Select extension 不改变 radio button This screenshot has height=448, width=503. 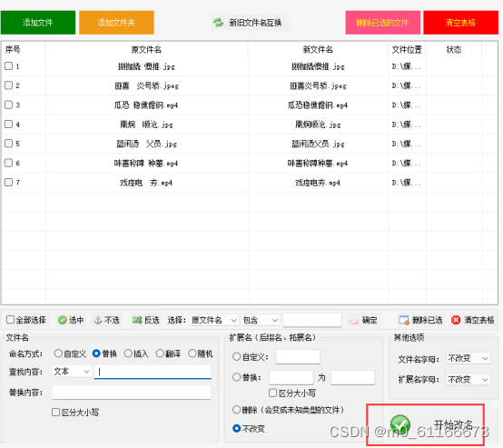(236, 428)
